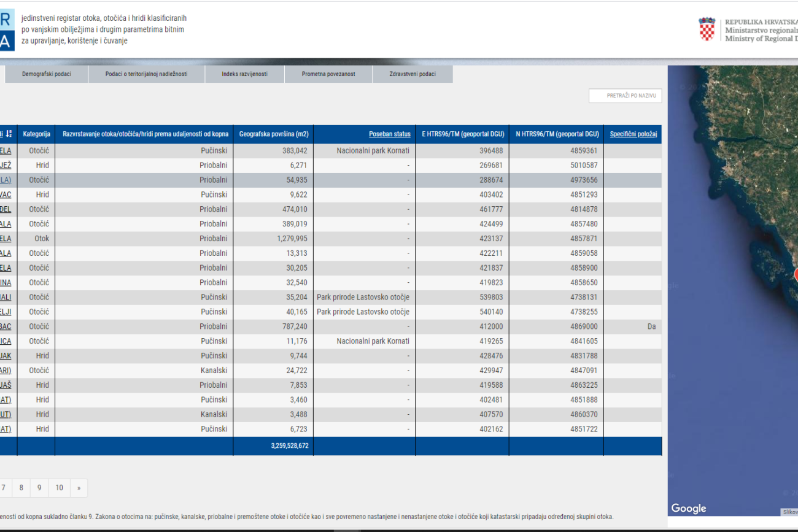Go to page 9 of results
Viewport: 798px width, 532px height.
coord(39,488)
